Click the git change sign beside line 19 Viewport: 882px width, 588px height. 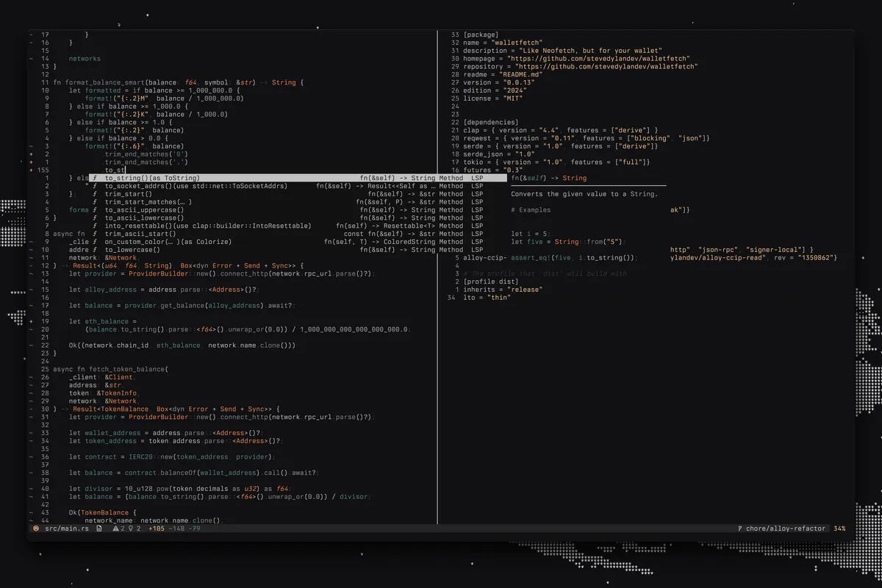pos(31,321)
